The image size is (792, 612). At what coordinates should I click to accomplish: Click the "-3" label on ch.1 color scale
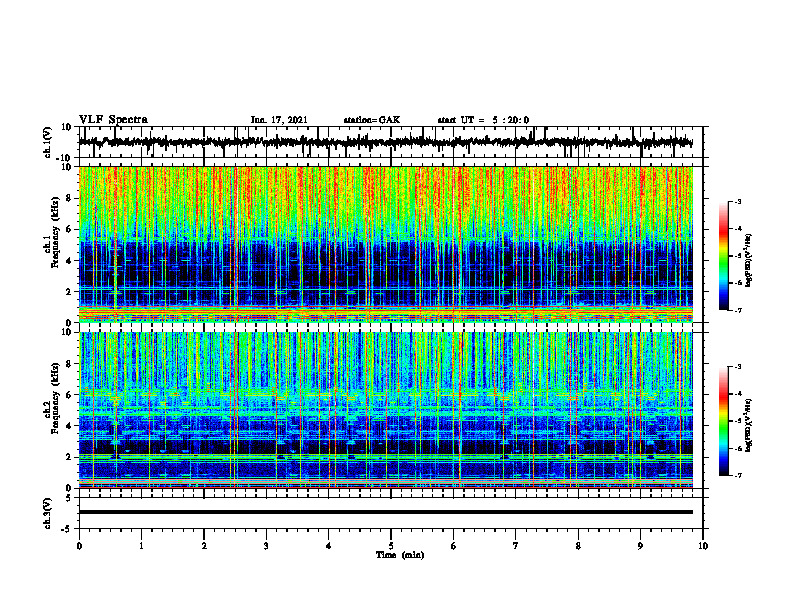(738, 202)
